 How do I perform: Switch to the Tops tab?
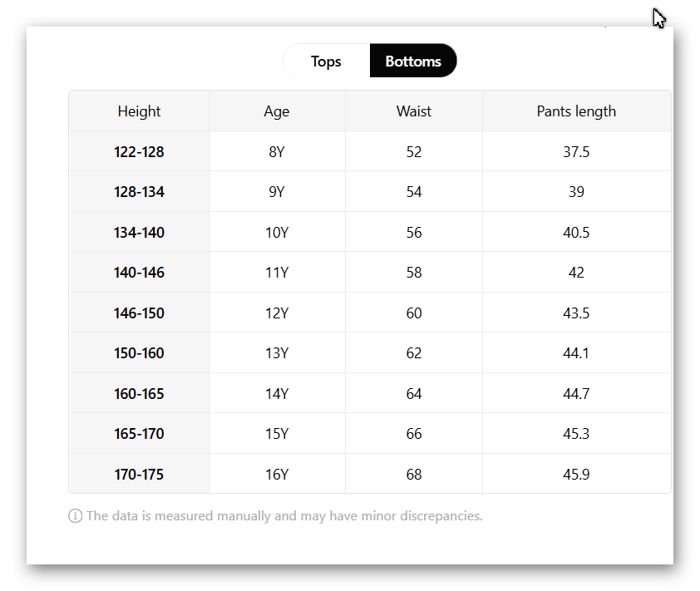[x=326, y=62]
